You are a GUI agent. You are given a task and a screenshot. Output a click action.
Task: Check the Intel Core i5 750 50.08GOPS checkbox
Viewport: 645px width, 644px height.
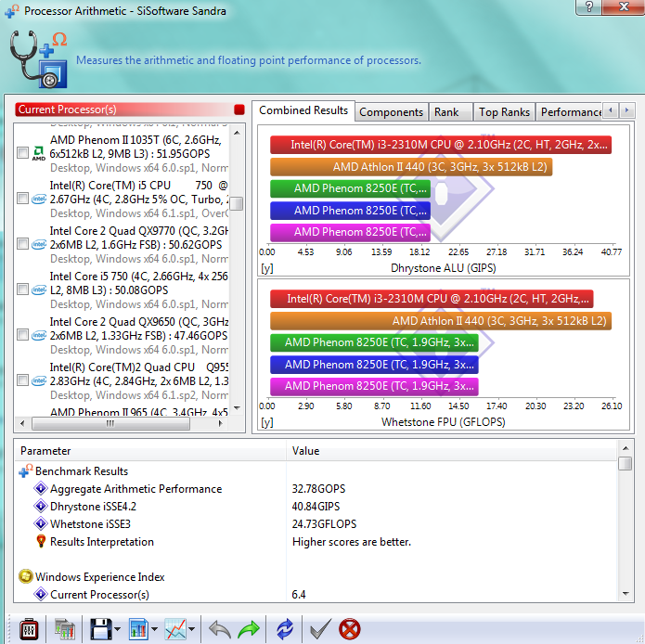click(22, 290)
